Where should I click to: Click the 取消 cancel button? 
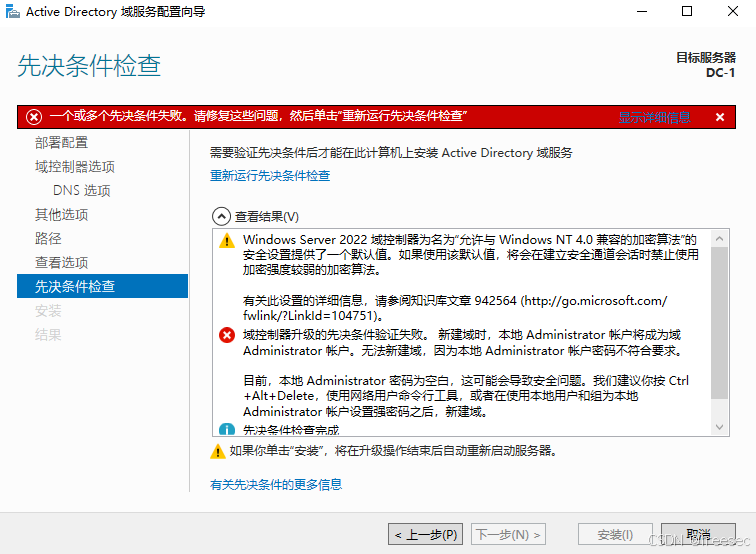click(698, 534)
